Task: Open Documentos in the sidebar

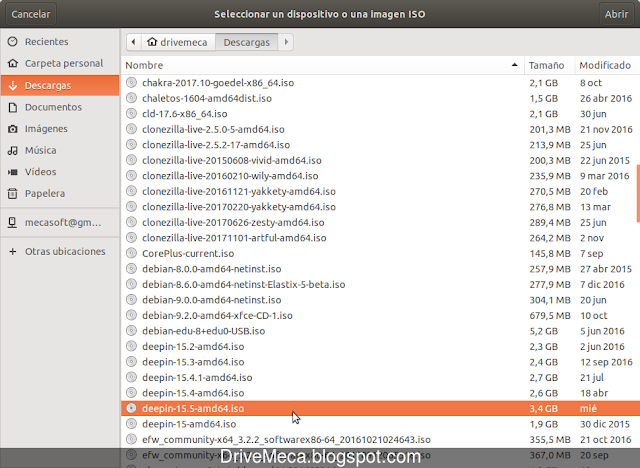Action: pos(60,107)
